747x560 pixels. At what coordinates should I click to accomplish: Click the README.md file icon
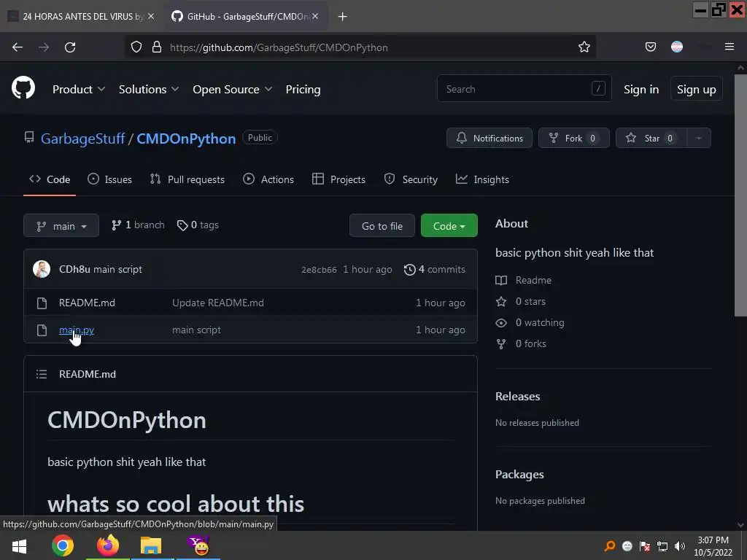pyautogui.click(x=42, y=303)
